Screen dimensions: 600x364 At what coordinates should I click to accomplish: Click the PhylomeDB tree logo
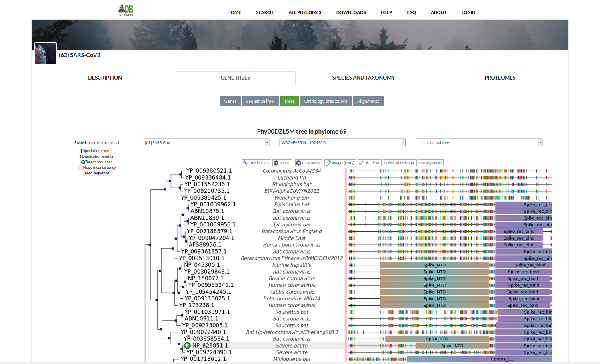[126, 10]
